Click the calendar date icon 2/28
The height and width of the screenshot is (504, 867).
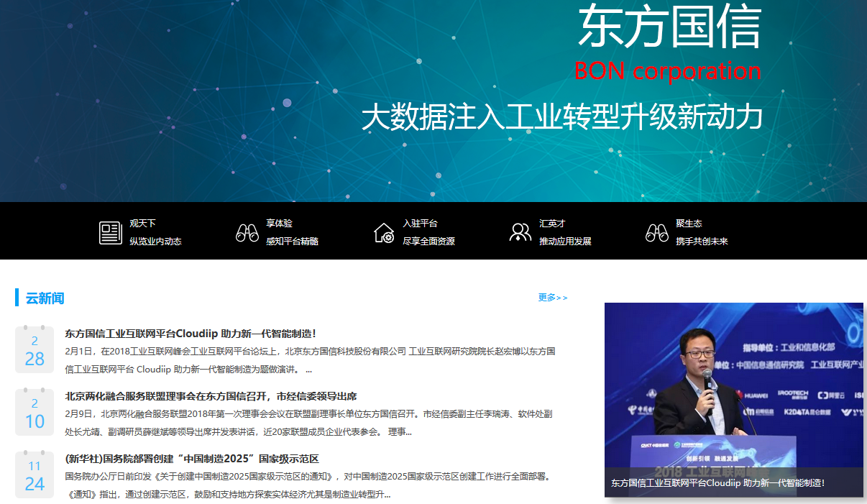pos(35,349)
